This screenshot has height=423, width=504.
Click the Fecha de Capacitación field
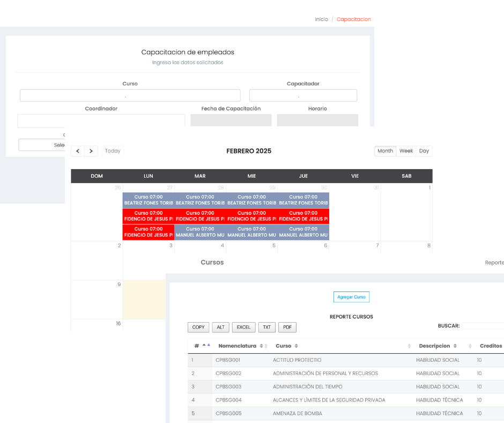tap(231, 120)
